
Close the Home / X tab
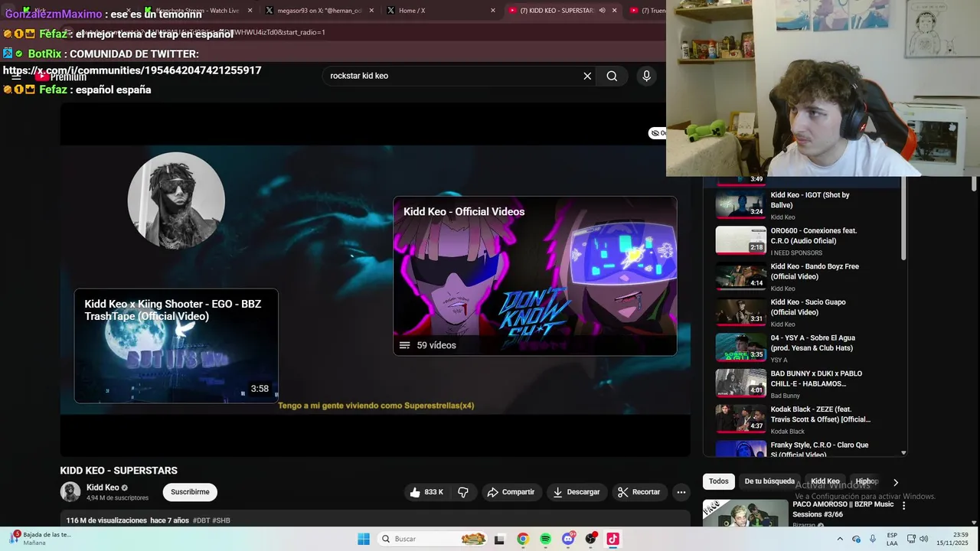493,11
